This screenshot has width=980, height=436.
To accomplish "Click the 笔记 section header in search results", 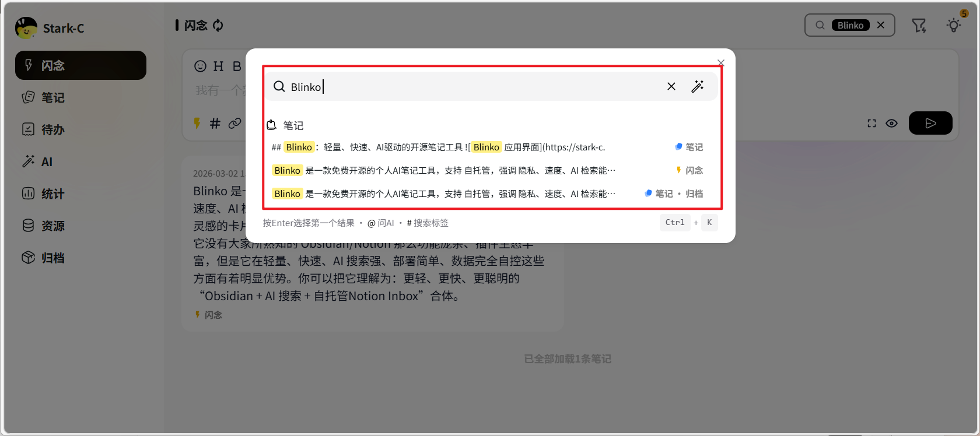I will click(x=285, y=125).
